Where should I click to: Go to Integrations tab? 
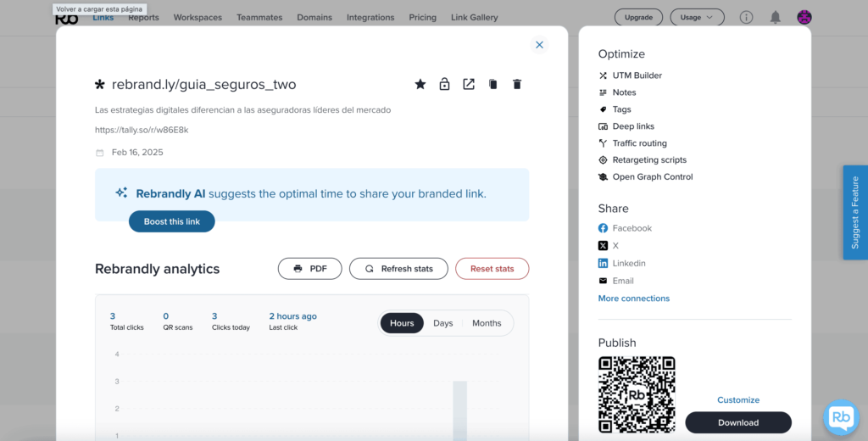click(370, 17)
